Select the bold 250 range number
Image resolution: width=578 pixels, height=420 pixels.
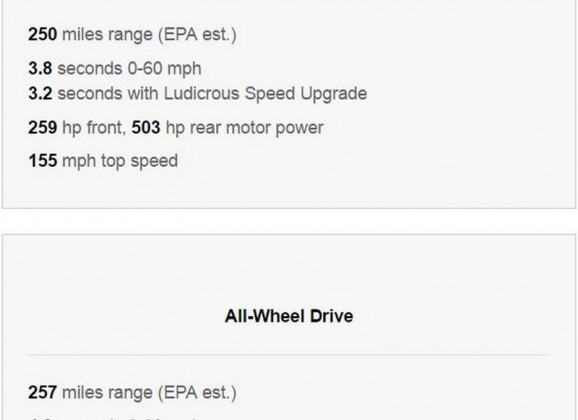(x=43, y=34)
